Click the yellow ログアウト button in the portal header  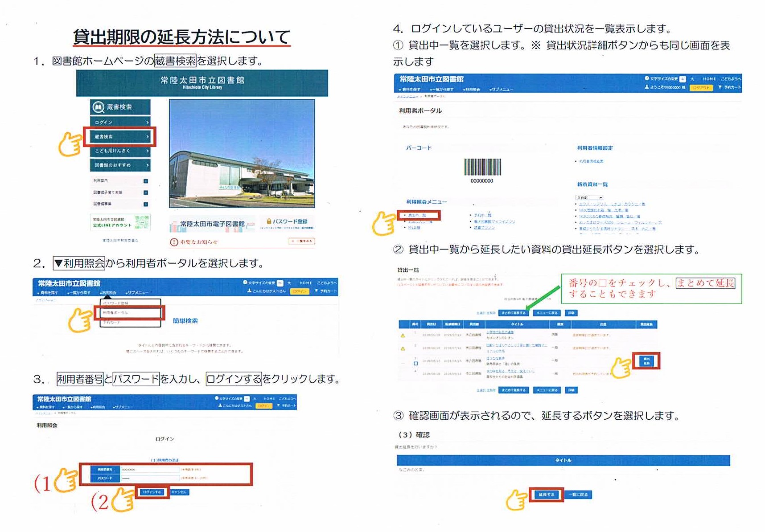tap(701, 88)
